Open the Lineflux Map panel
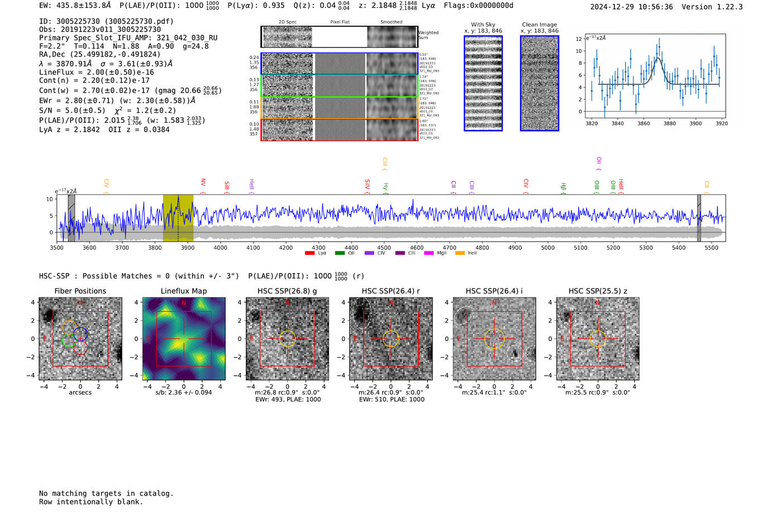 point(184,339)
